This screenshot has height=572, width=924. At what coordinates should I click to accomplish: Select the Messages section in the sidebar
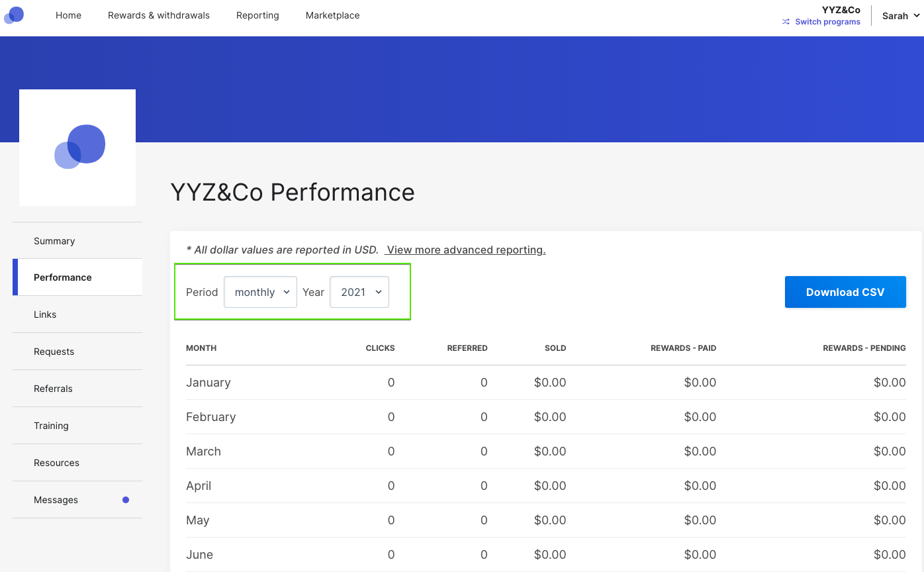pos(56,500)
